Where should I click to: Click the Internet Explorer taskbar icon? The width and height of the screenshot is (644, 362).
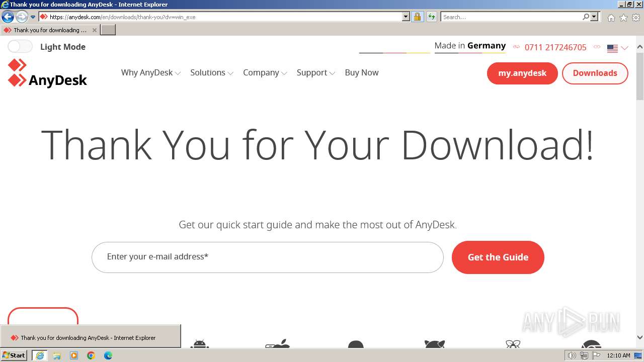pyautogui.click(x=40, y=355)
